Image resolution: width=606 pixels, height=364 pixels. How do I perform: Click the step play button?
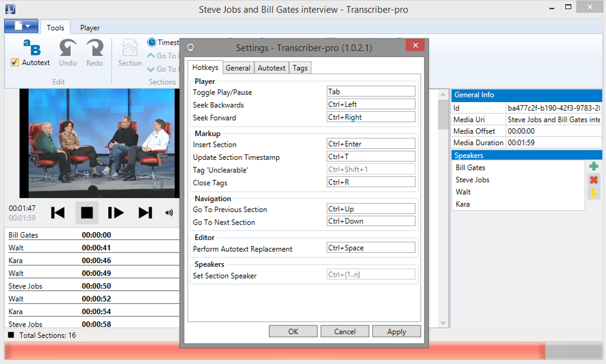pos(116,213)
